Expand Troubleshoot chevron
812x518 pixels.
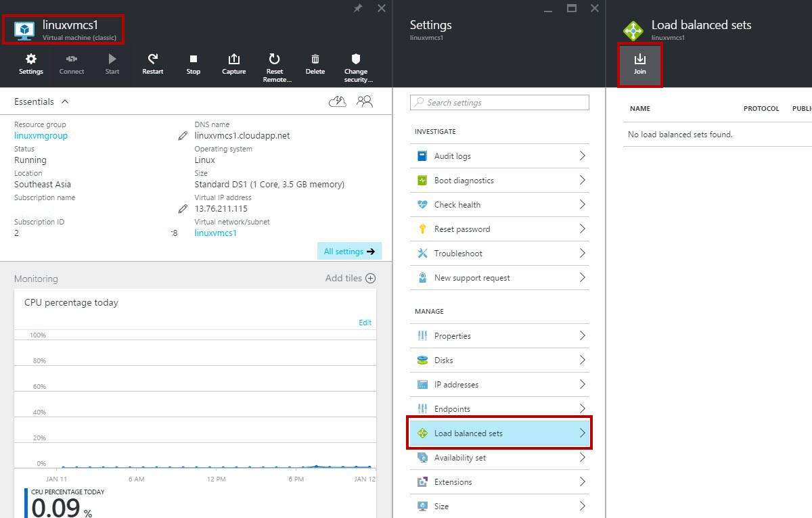coord(582,253)
